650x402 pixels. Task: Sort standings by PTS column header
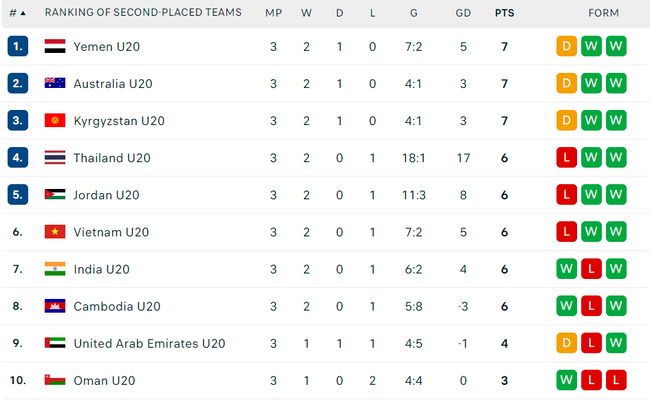click(505, 13)
